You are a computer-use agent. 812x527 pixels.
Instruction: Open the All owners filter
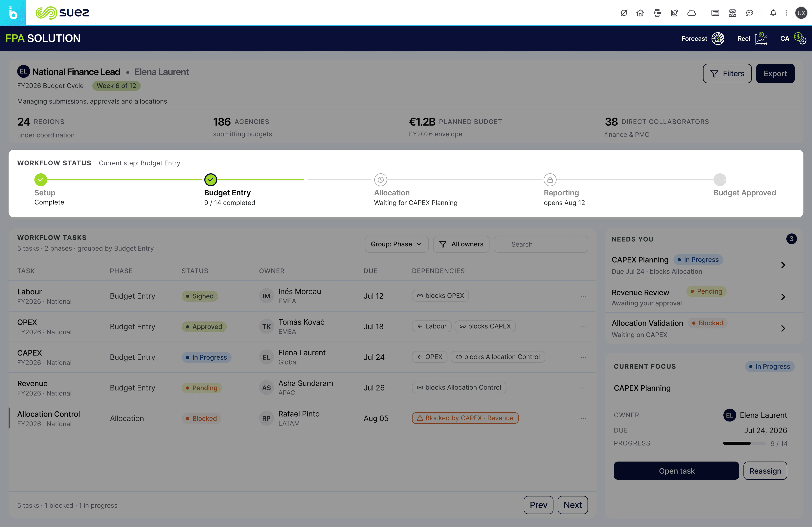pos(461,244)
